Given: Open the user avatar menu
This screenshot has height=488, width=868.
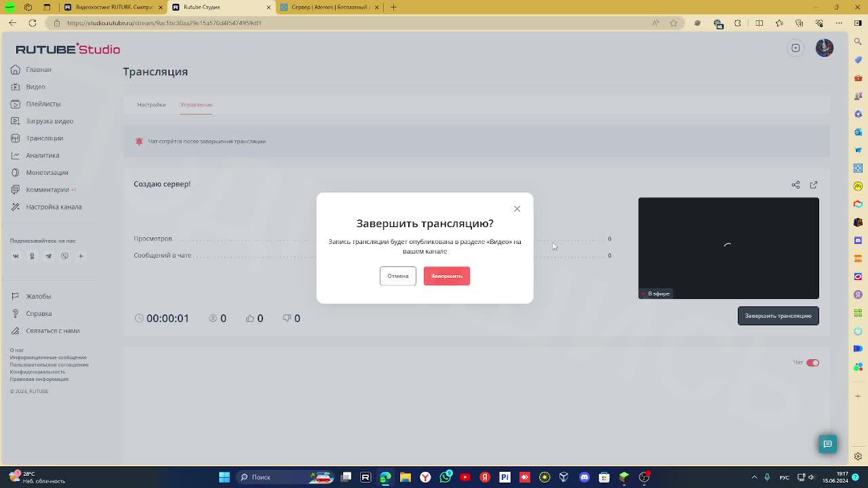Looking at the screenshot, I should pos(825,48).
